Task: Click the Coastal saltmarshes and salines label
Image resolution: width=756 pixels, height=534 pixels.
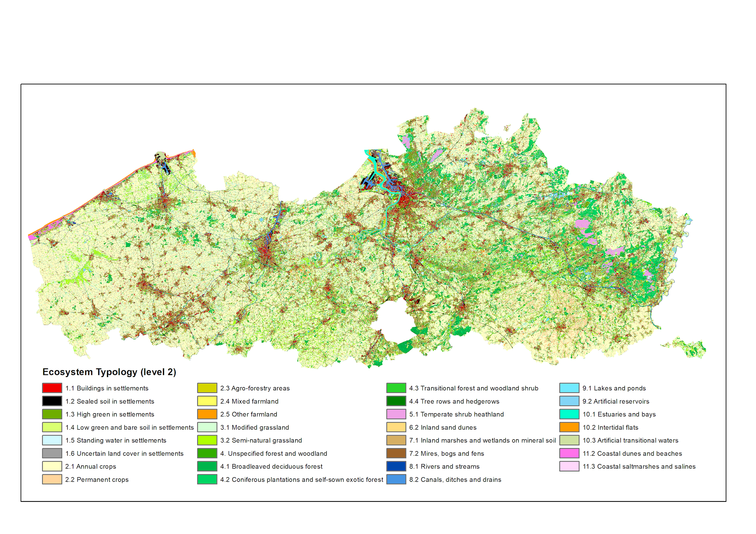Action: point(639,467)
